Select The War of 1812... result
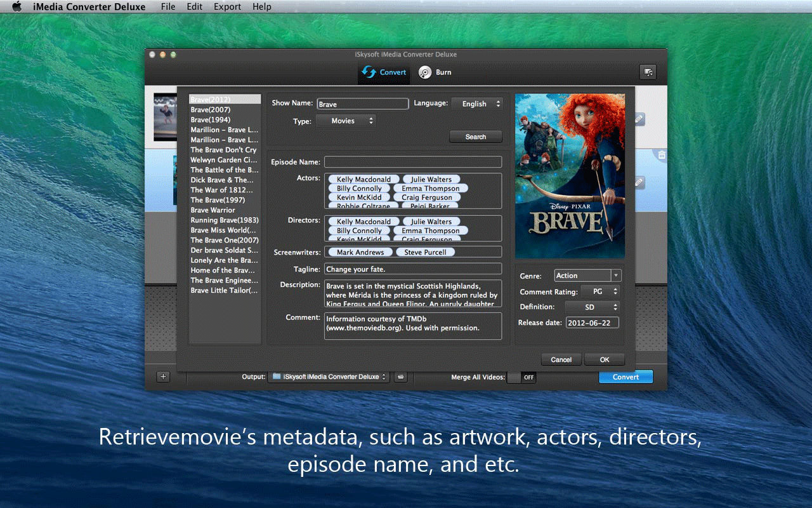The image size is (812, 508). coord(225,190)
